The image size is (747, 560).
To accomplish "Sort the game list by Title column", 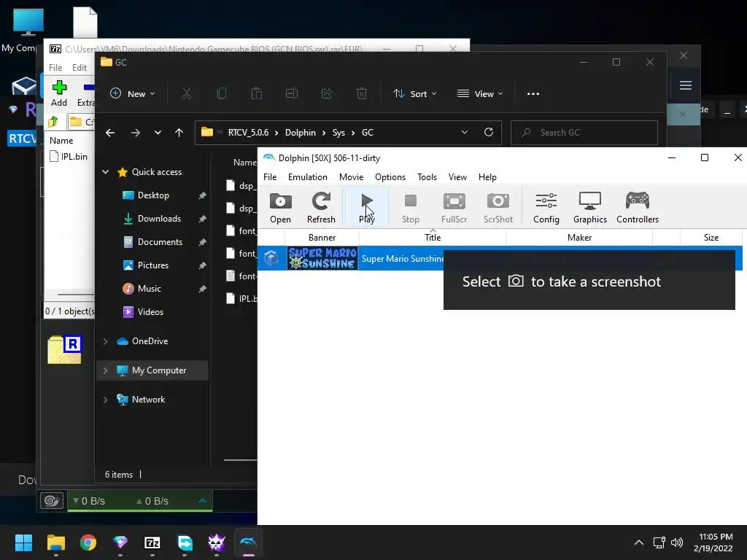I will click(x=433, y=237).
